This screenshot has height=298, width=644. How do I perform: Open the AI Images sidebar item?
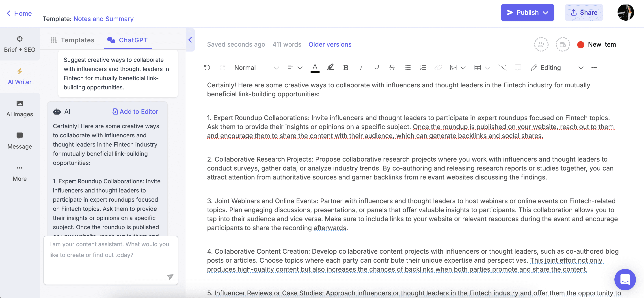[x=20, y=108]
